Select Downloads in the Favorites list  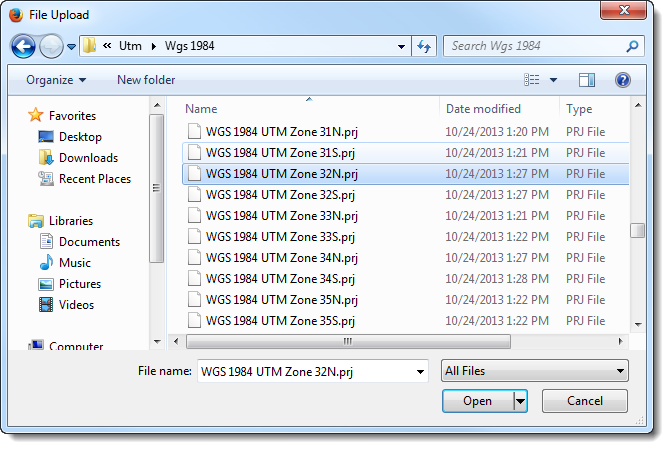point(88,158)
